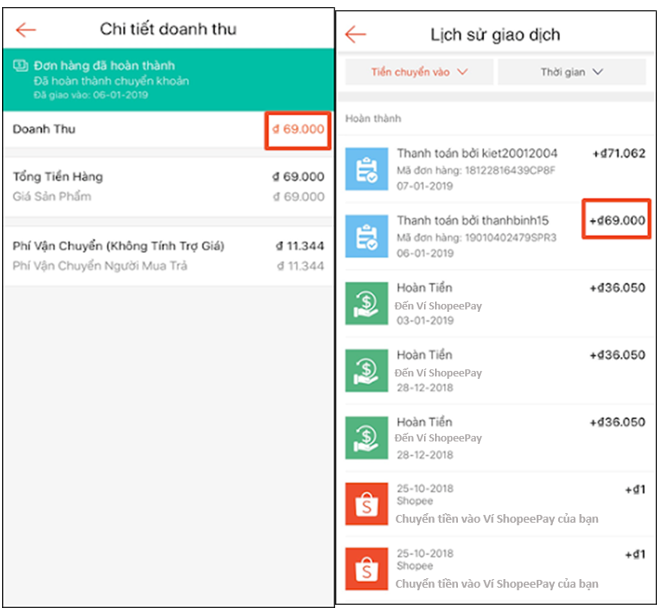Select the highlighted Doanh Thu đ 69.000 amount
The image size is (664, 611).
297,130
